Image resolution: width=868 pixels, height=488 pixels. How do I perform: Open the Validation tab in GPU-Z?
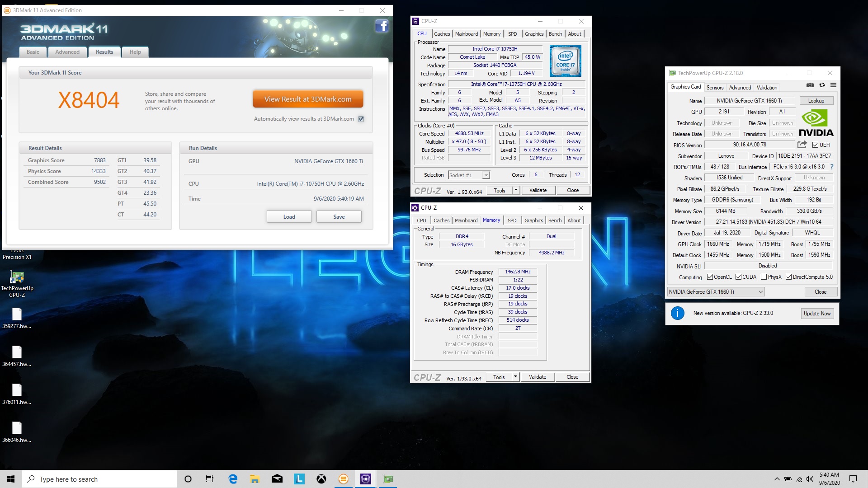[x=767, y=88]
